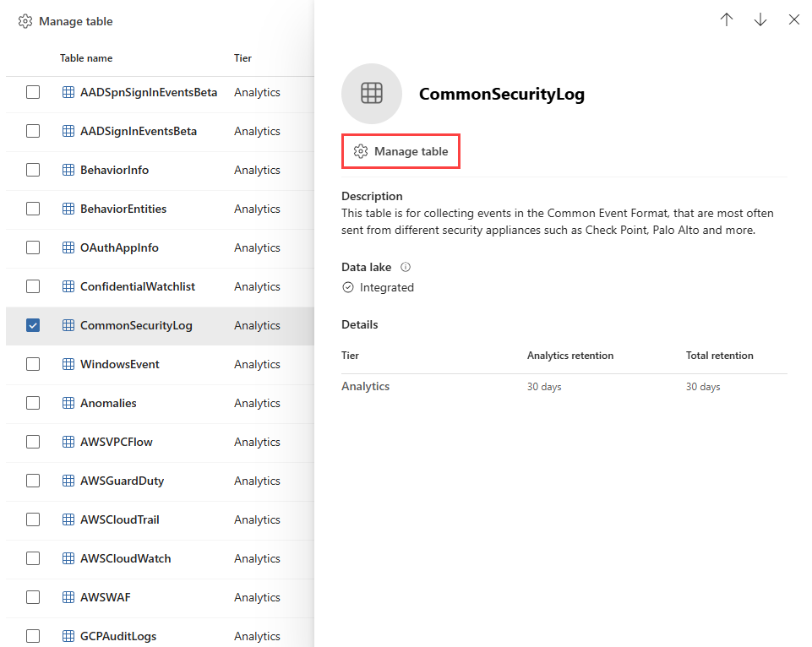Check the AWSGuardDuty checkbox
Screen dimensions: 812x647
[x=33, y=481]
